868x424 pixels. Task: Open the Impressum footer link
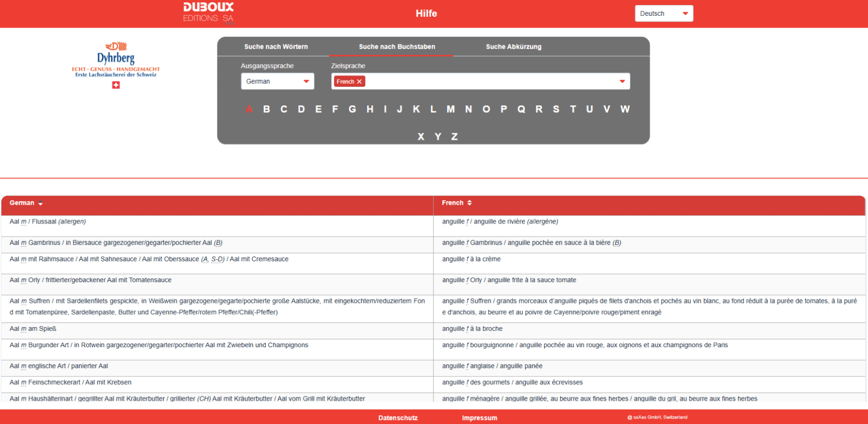[x=479, y=418]
